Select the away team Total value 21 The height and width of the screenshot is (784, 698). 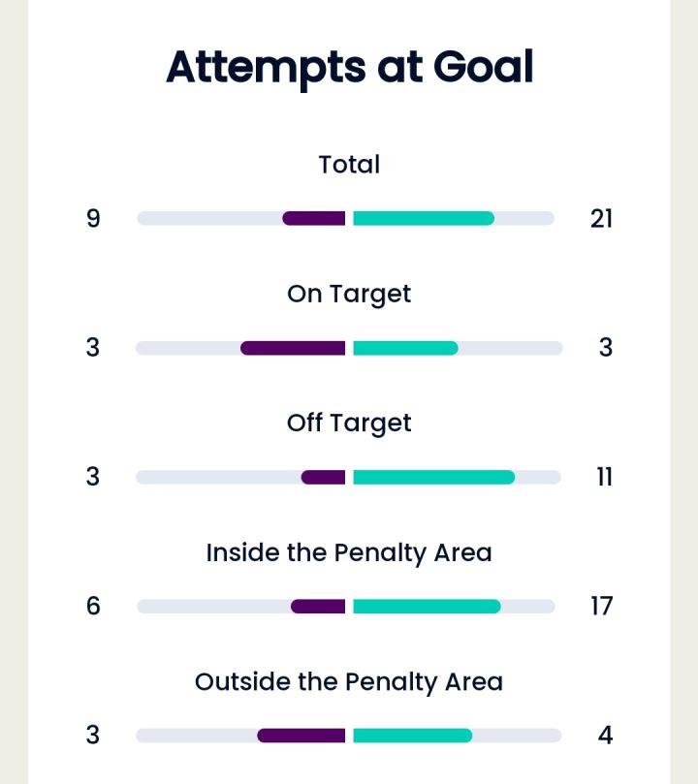click(x=601, y=219)
